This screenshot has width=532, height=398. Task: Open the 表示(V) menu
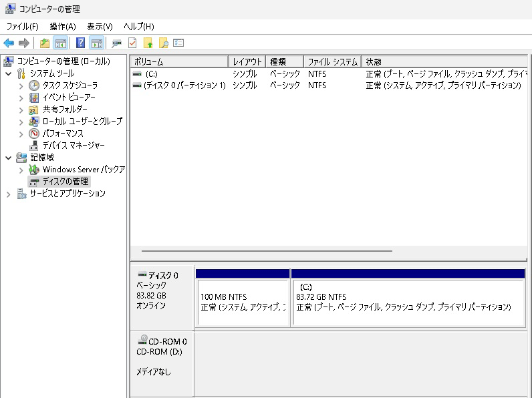[100, 26]
